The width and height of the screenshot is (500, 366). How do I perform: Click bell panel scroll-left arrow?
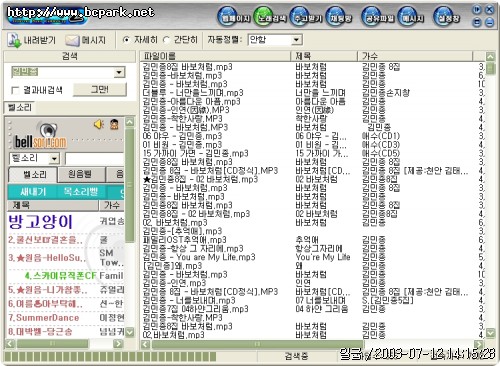tap(10, 343)
